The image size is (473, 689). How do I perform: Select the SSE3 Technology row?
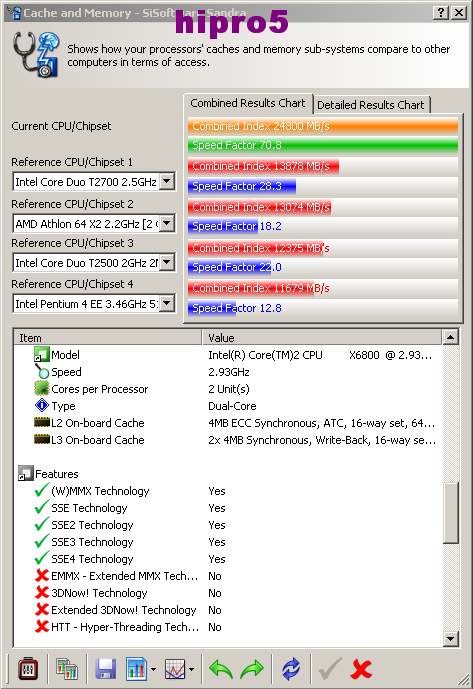tap(228, 542)
